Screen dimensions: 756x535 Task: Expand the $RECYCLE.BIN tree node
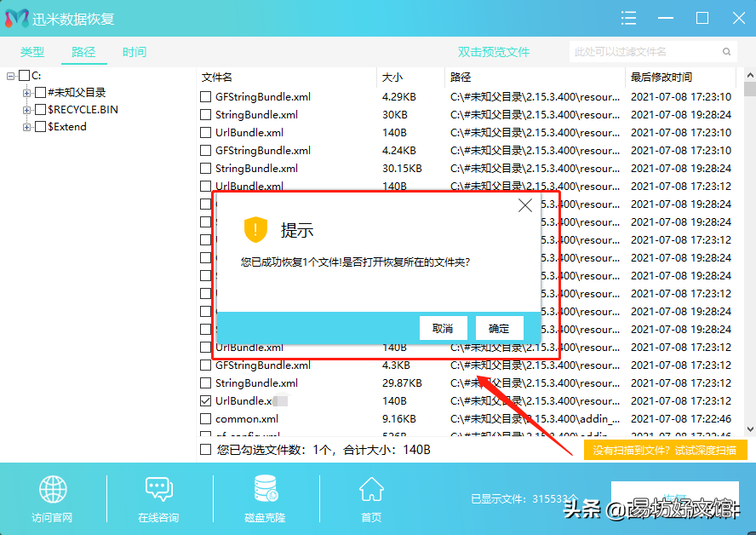click(x=27, y=110)
